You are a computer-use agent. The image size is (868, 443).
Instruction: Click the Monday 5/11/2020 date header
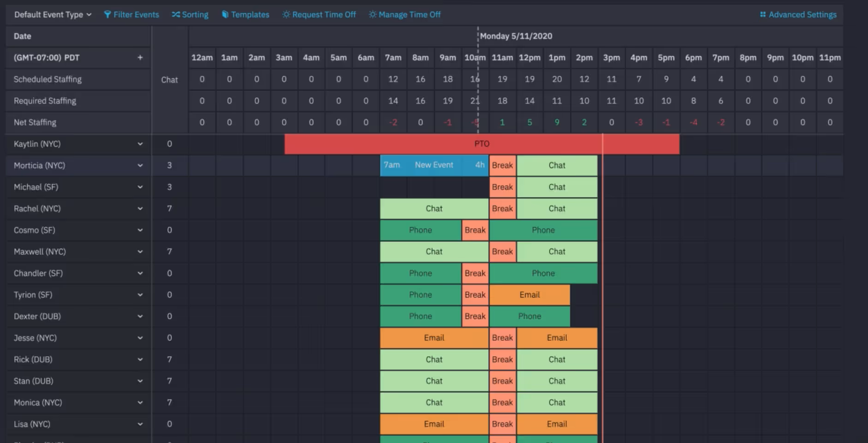[516, 36]
